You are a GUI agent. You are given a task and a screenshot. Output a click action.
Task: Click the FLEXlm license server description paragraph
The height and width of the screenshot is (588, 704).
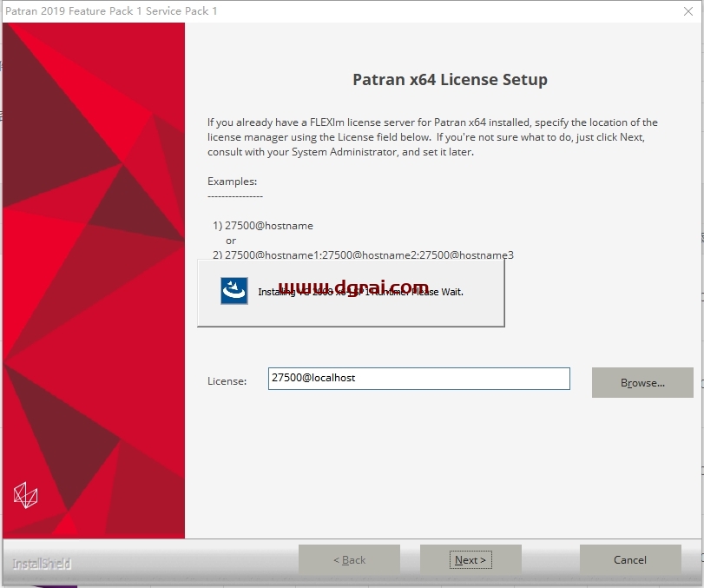tap(432, 137)
